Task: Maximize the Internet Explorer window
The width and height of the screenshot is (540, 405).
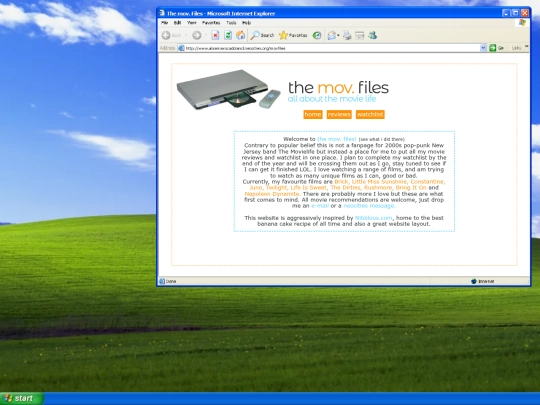Action: [515, 13]
